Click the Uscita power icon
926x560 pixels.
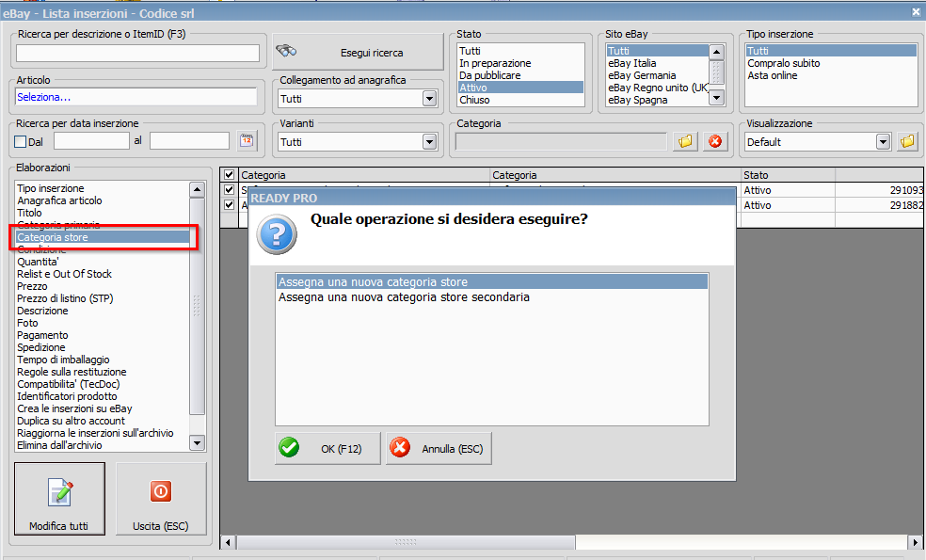click(161, 491)
